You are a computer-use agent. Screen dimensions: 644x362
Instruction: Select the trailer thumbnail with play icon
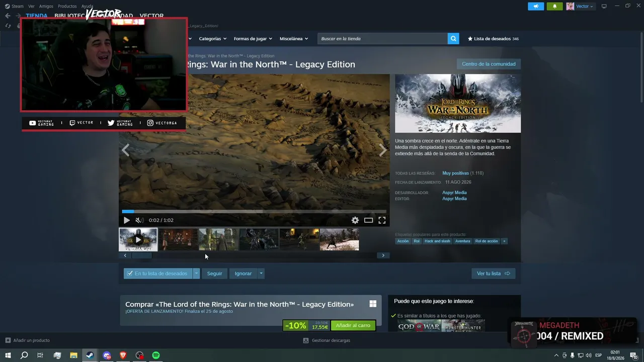coord(138,239)
